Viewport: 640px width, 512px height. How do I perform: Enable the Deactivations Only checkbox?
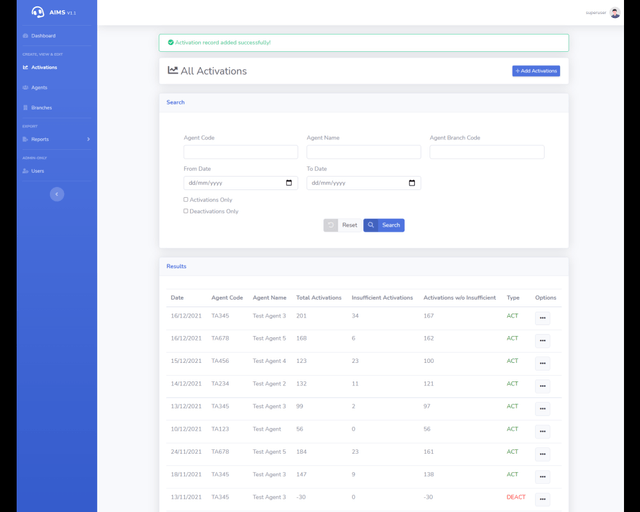(x=186, y=211)
